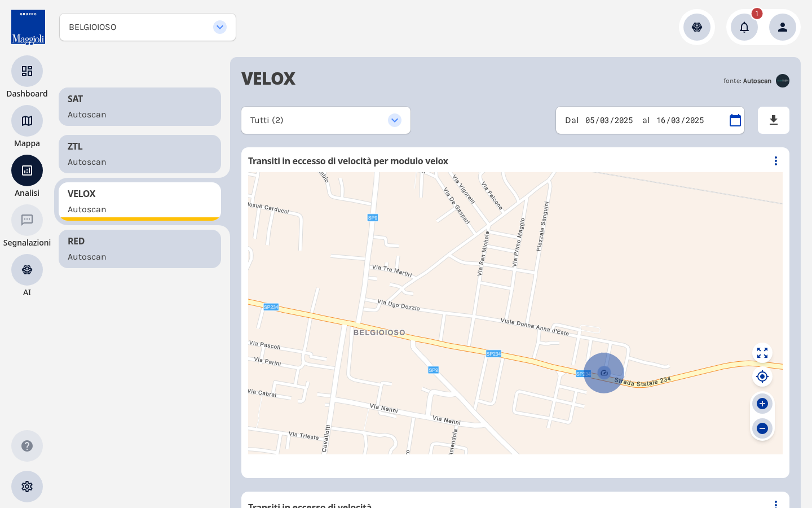The height and width of the screenshot is (508, 812).
Task: Open the AI assistant icon in header
Action: [x=697, y=27]
